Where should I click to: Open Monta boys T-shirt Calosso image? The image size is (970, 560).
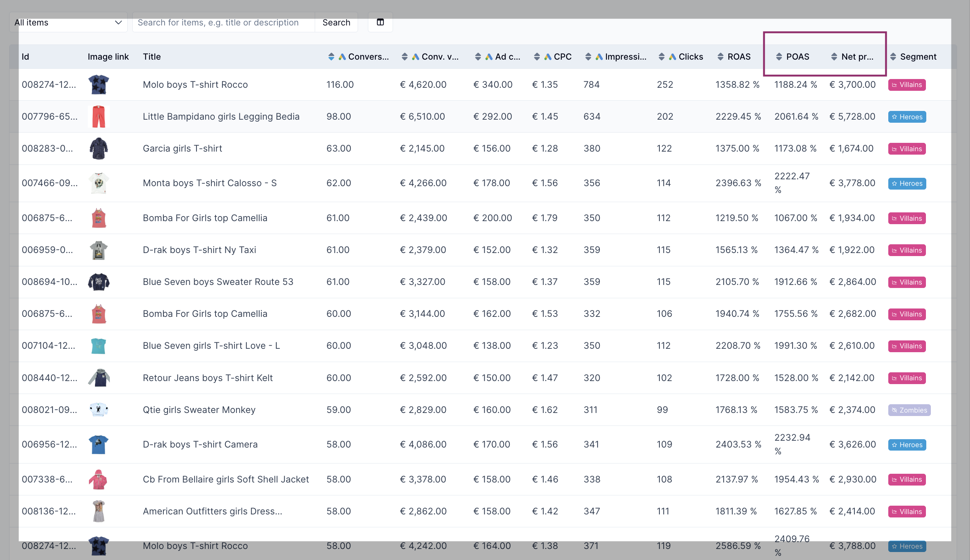(98, 183)
